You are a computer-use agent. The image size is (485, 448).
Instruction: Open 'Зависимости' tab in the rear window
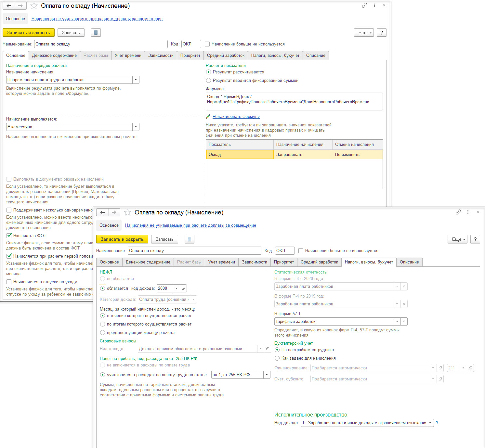[161, 56]
